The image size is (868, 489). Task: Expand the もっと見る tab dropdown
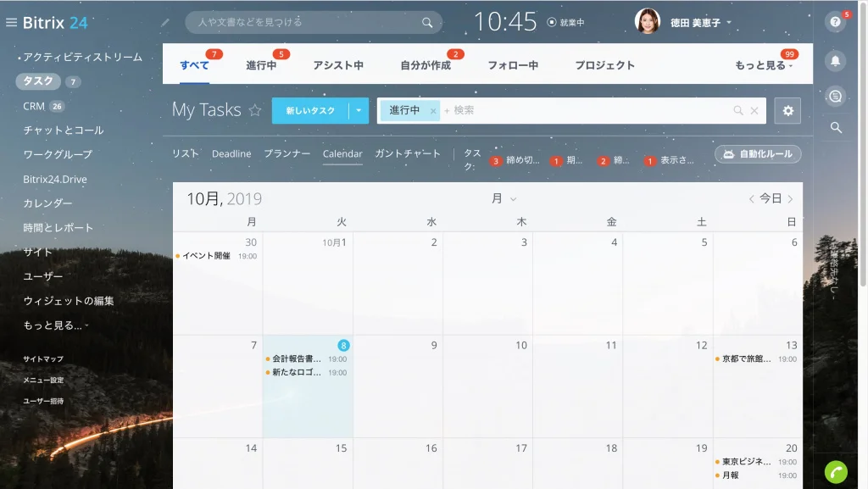click(x=764, y=65)
